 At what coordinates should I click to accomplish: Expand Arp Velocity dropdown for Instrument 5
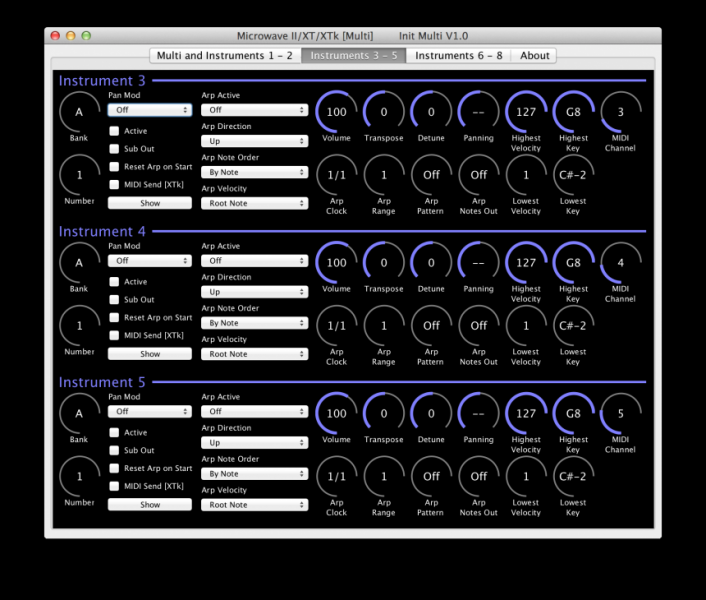tap(254, 505)
